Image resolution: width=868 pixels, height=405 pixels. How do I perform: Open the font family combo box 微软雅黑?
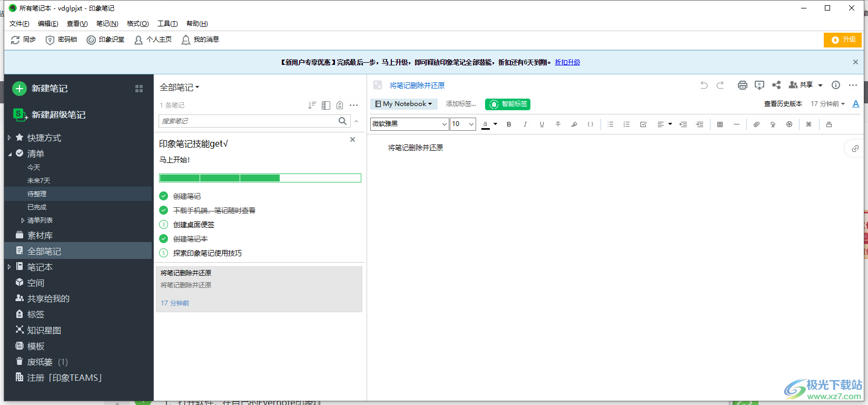(x=409, y=124)
